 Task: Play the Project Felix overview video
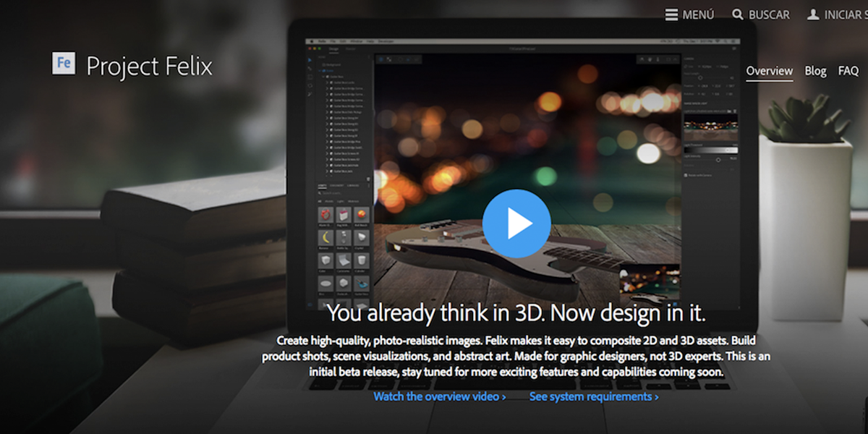pos(516,224)
